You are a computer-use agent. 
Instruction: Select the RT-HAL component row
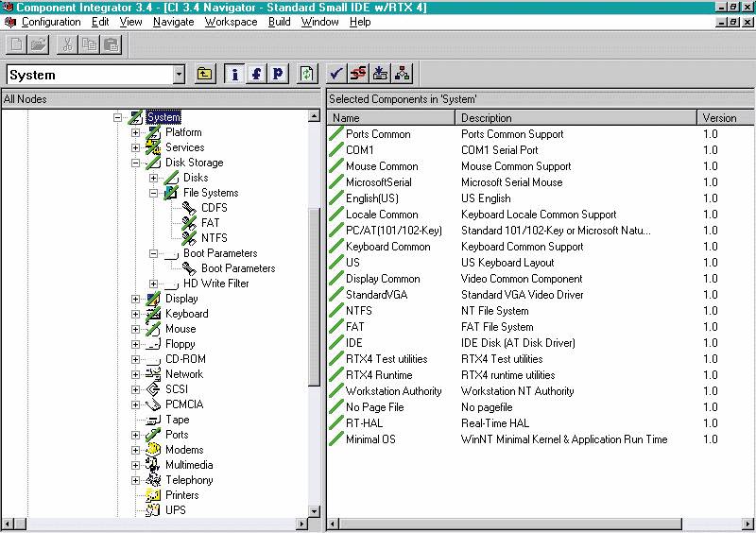(540, 423)
